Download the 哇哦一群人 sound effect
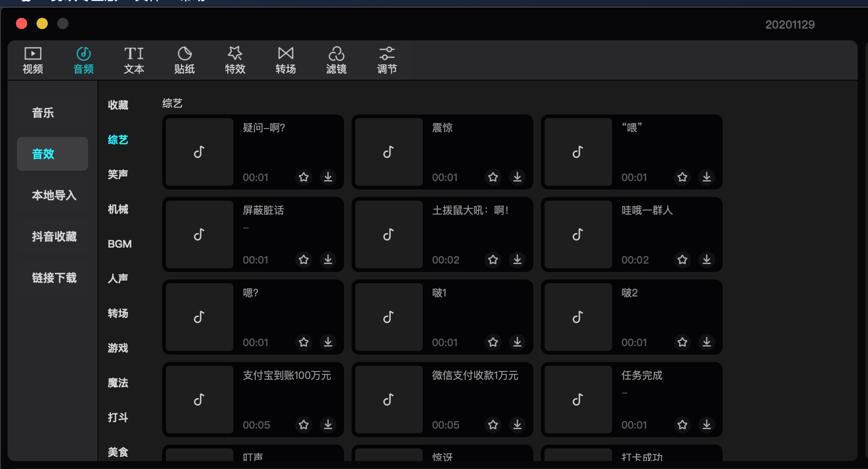 707,259
